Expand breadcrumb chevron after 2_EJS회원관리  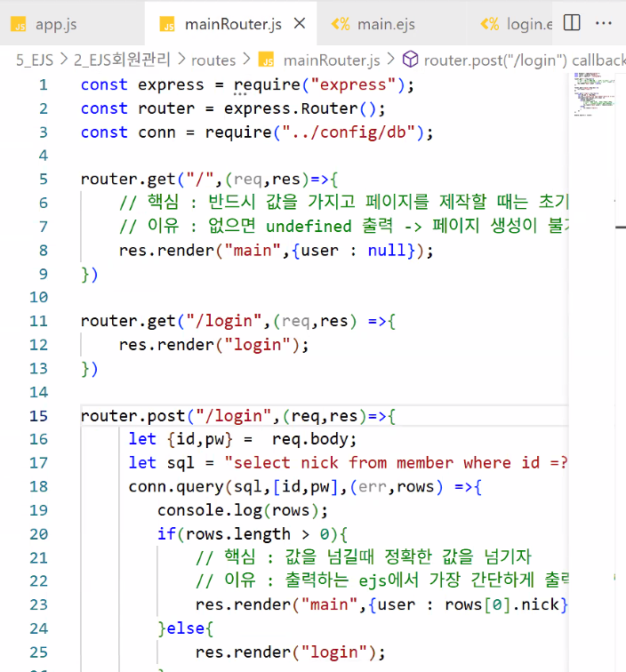pos(181,60)
